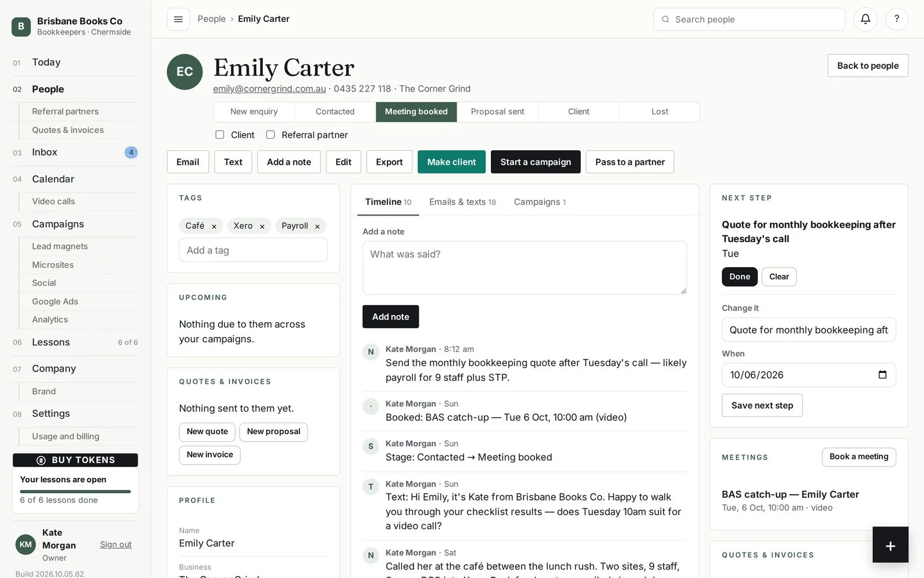Open notifications bell
Screen dimensions: 924x578
click(x=865, y=19)
